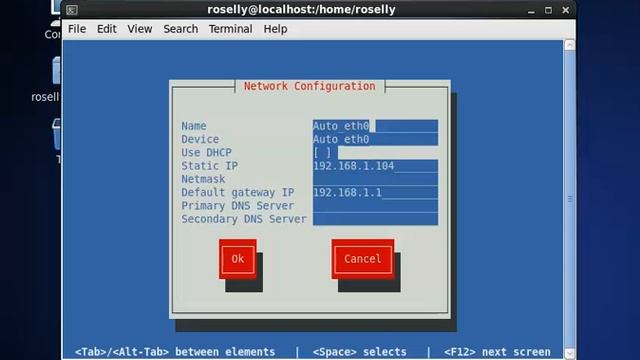Click the 'Default gateway IP' label
Image resolution: width=640 pixels, height=360 pixels.
pos(238,193)
